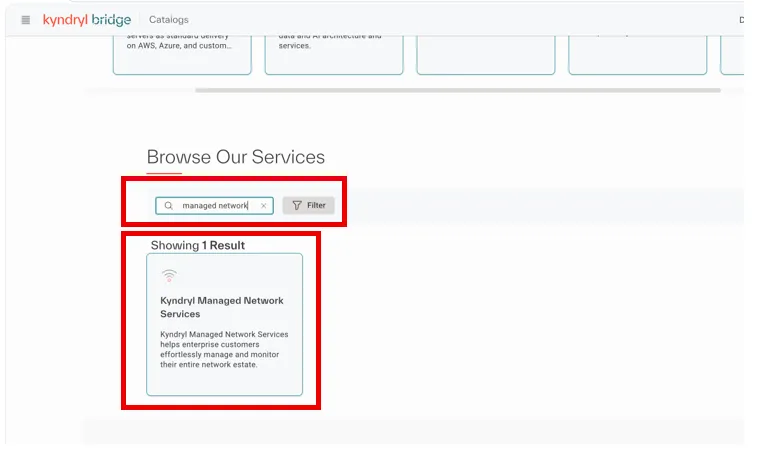Click the Wi-Fi network icon on card
This screenshot has height=452, width=766.
169,276
